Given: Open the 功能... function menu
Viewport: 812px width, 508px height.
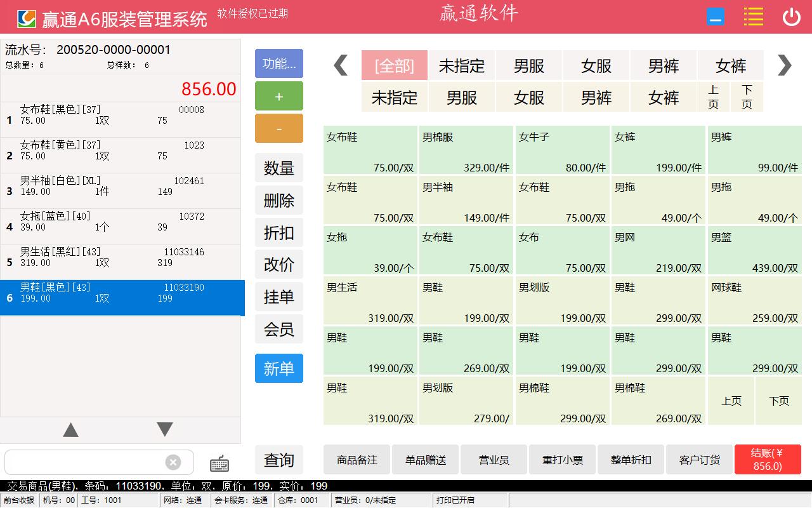Looking at the screenshot, I should (278, 63).
